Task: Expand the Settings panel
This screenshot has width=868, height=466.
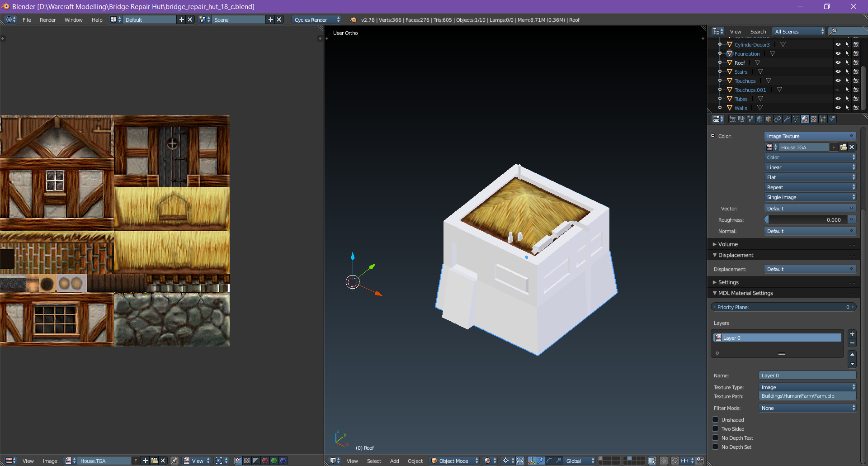Action: pyautogui.click(x=728, y=282)
